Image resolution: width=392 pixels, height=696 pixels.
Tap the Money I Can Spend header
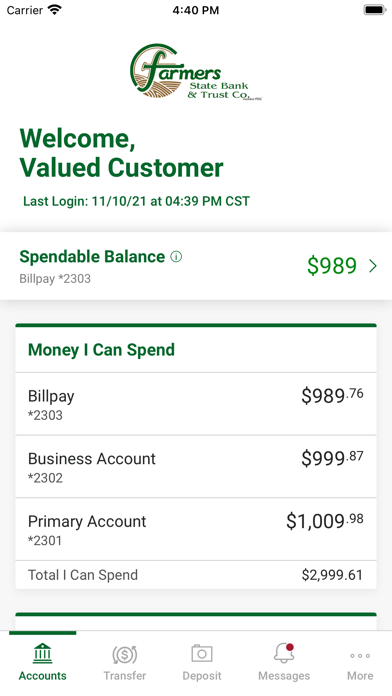point(101,350)
